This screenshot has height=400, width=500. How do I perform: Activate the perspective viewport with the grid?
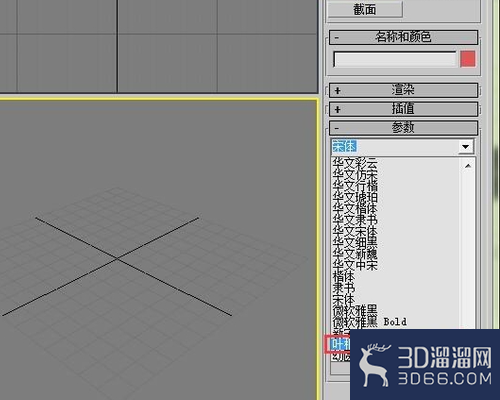pos(158,249)
